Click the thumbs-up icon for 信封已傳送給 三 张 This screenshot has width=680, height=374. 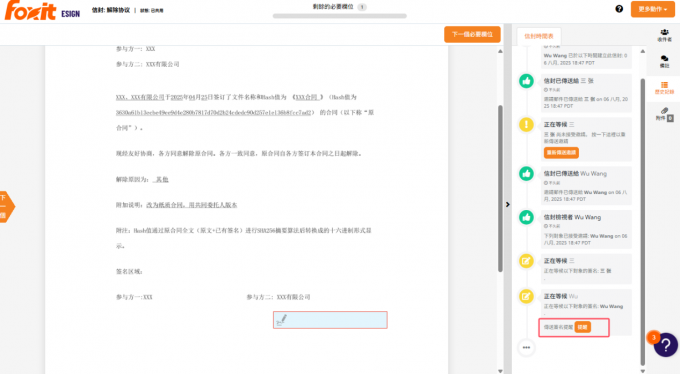526,81
